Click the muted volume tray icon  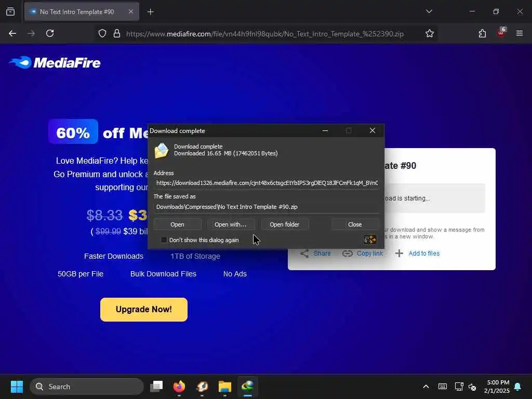coord(472,387)
